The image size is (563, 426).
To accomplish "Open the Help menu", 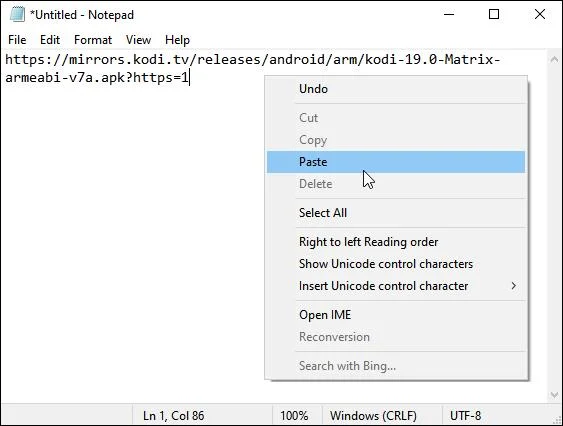I will point(177,40).
